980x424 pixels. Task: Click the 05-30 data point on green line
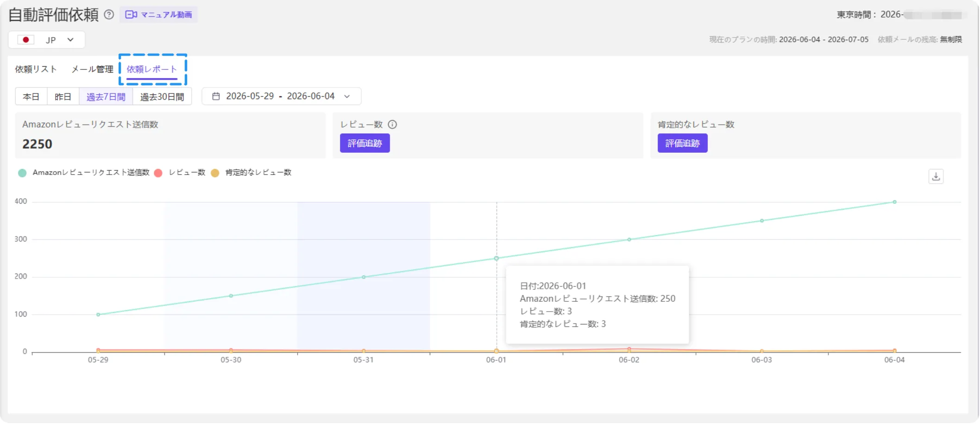point(231,296)
